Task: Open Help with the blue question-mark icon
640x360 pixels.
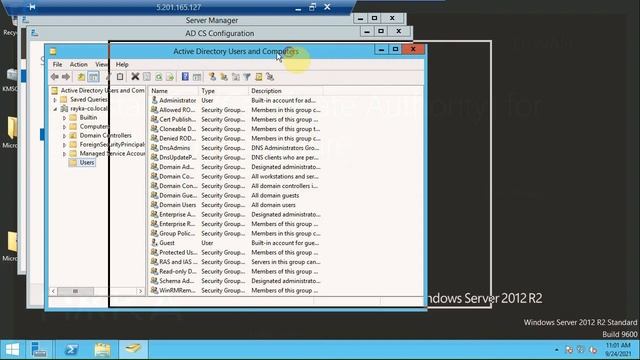Action: tap(185, 77)
